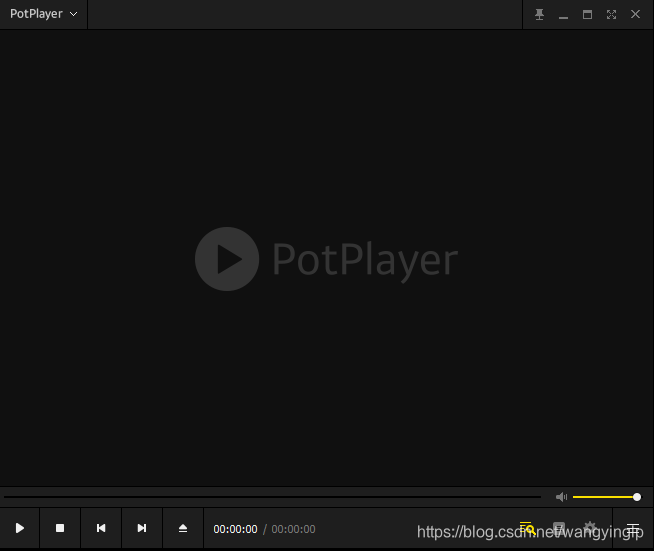Image resolution: width=654 pixels, height=551 pixels.
Task: Skip to the next file
Action: (x=142, y=528)
